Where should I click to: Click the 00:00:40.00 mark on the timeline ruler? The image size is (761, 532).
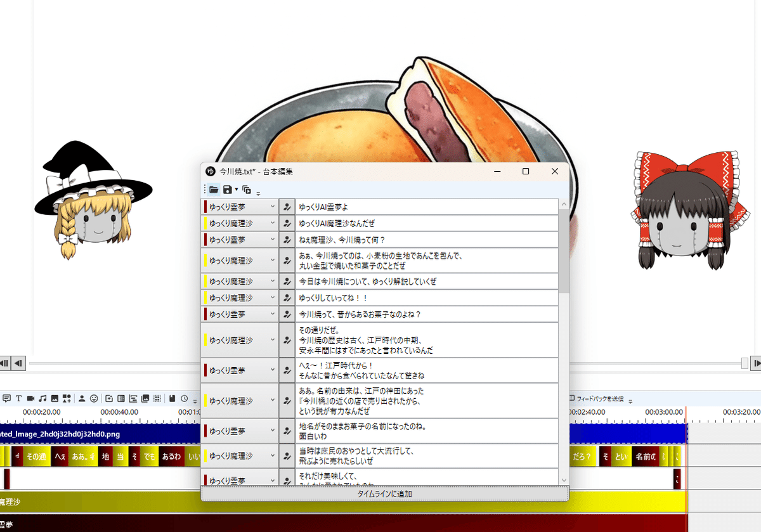point(118,412)
